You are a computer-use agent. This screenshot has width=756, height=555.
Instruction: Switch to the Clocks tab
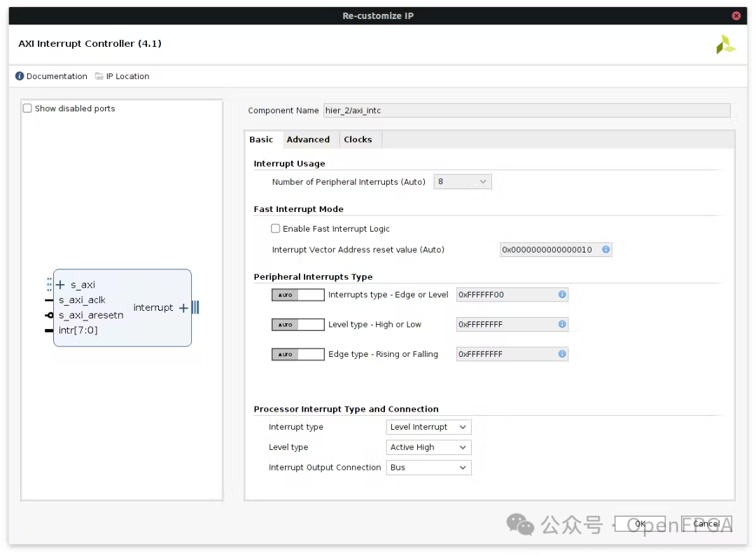tap(358, 139)
